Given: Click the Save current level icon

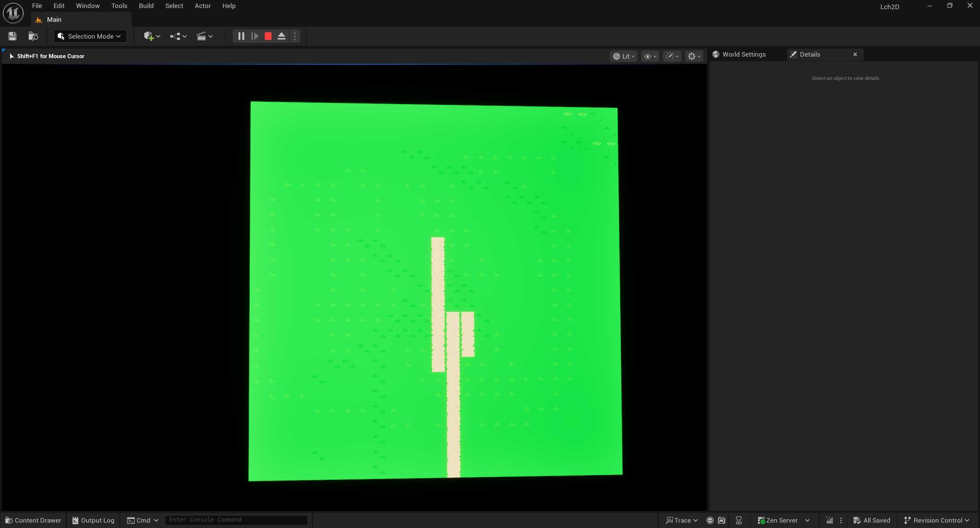Looking at the screenshot, I should click(12, 36).
